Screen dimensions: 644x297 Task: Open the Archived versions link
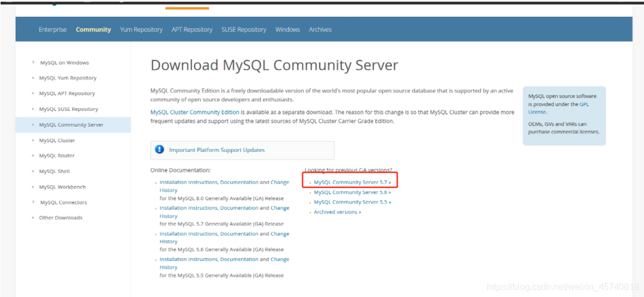click(x=337, y=212)
